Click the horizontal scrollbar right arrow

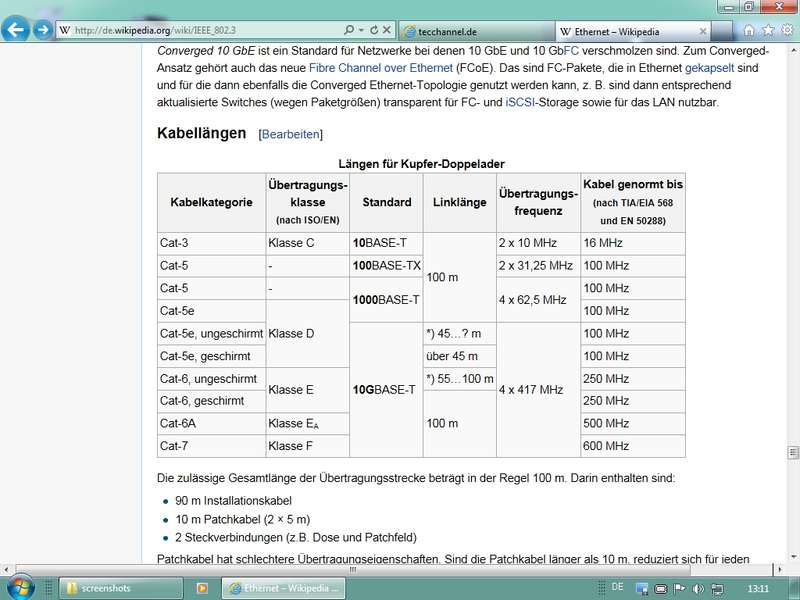coord(779,569)
